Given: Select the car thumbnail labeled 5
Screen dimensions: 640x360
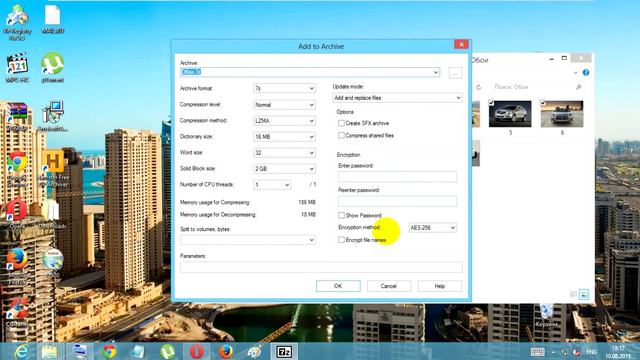Looking at the screenshot, I should tap(510, 114).
